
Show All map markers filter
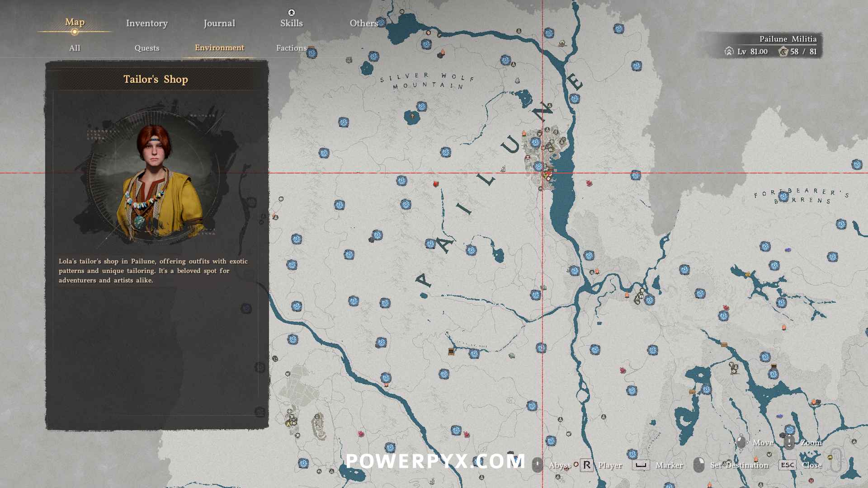(x=75, y=48)
